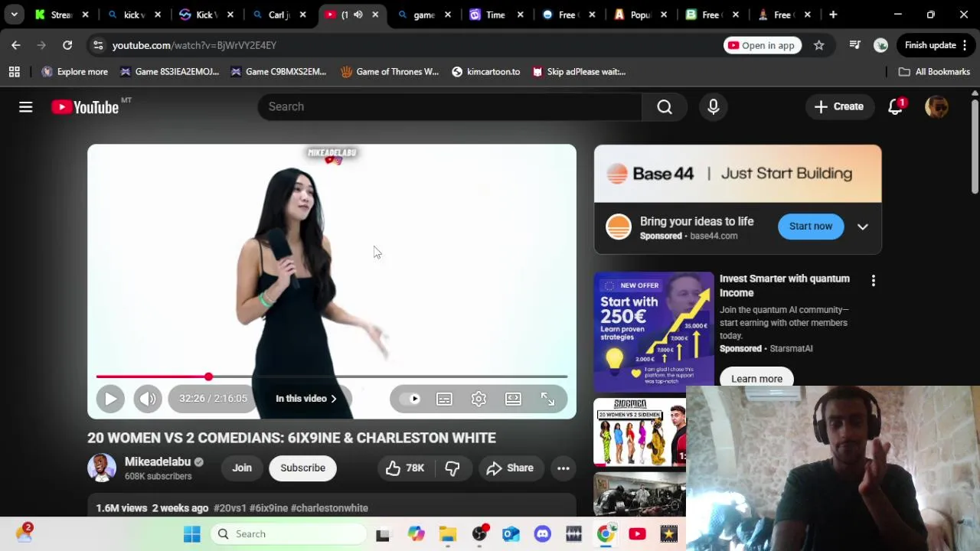
Task: Bookmark this page with the star icon
Action: [x=819, y=45]
